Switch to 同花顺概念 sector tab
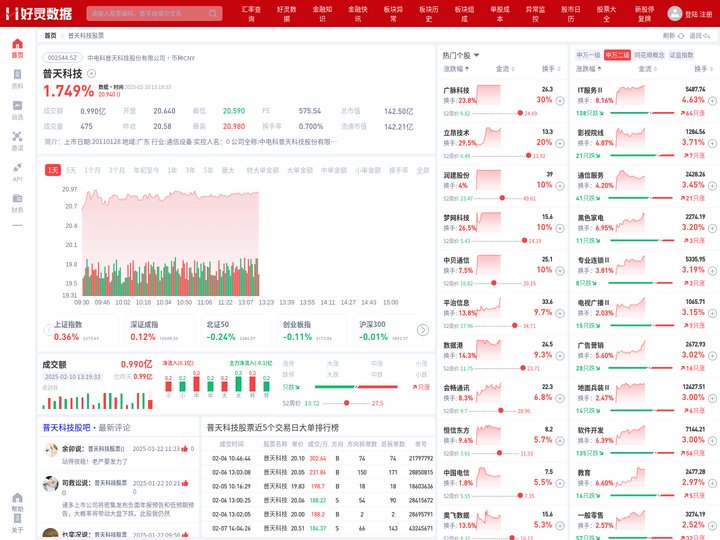 [x=649, y=55]
